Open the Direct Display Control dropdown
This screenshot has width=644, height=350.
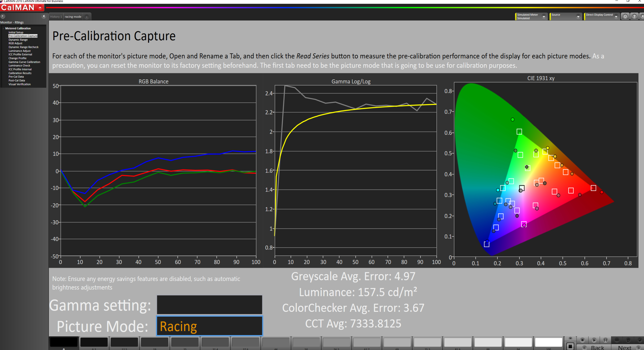coord(616,17)
